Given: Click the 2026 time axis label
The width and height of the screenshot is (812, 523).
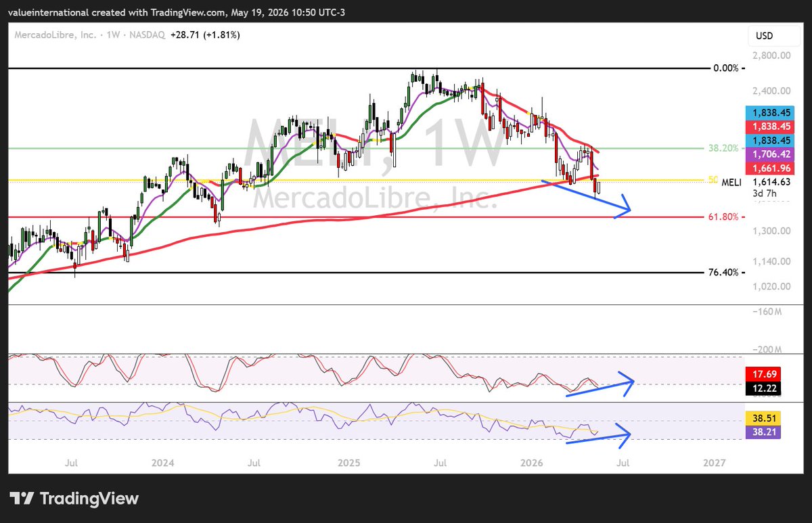Looking at the screenshot, I should (532, 463).
